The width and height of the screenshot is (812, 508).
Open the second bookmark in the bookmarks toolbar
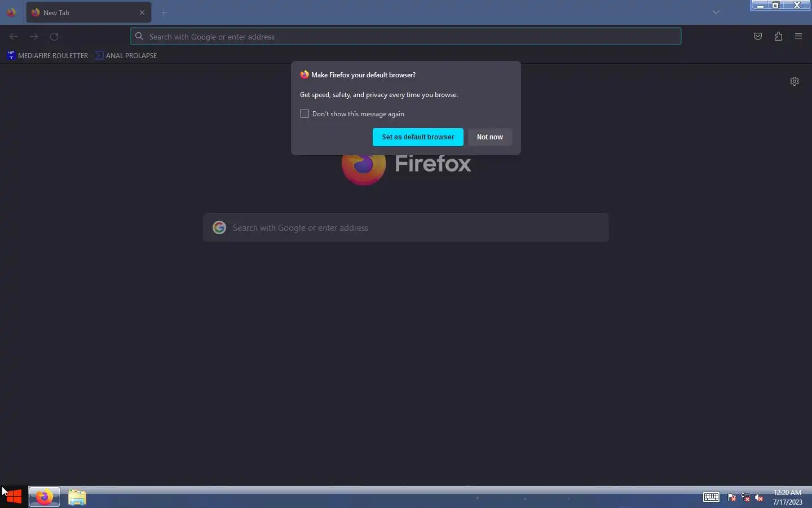point(126,55)
